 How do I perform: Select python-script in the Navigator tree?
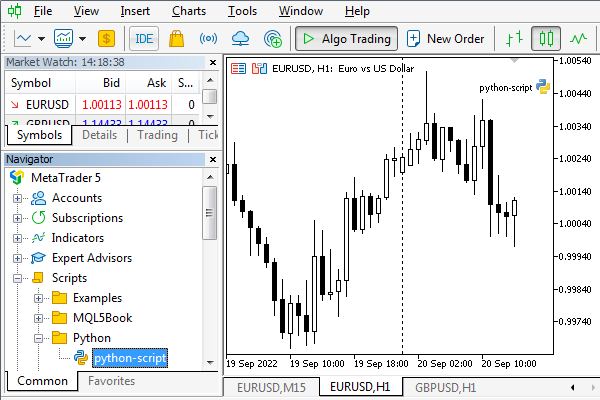pyautogui.click(x=130, y=358)
